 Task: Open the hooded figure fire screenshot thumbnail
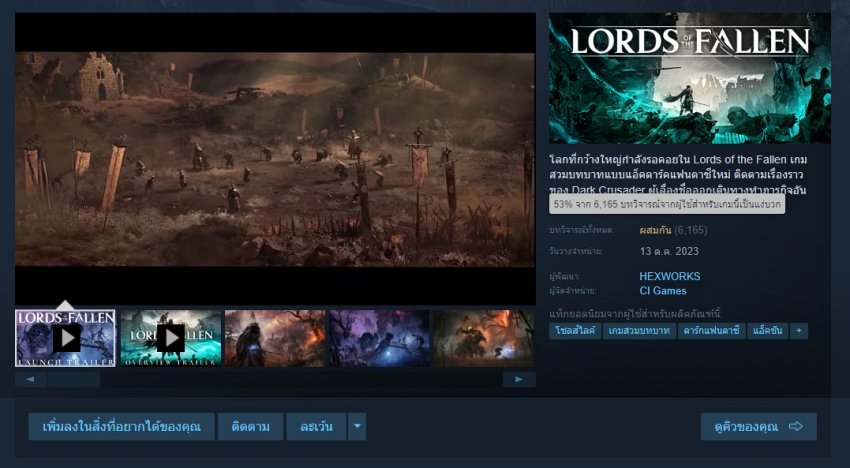(275, 338)
